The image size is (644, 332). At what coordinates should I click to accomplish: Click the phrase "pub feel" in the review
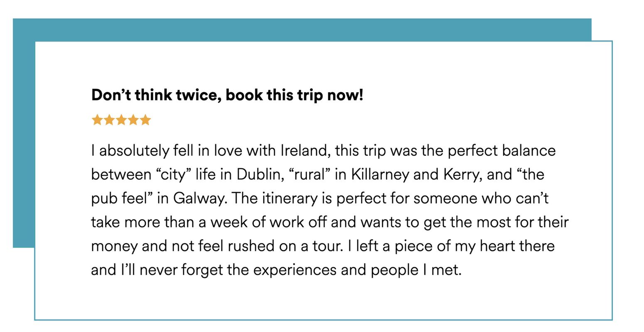pos(118,198)
